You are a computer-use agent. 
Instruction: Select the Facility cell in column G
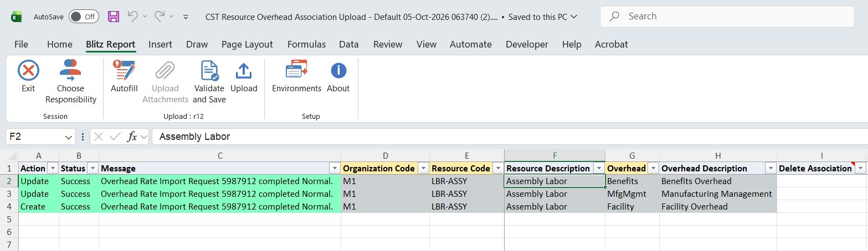click(632, 207)
